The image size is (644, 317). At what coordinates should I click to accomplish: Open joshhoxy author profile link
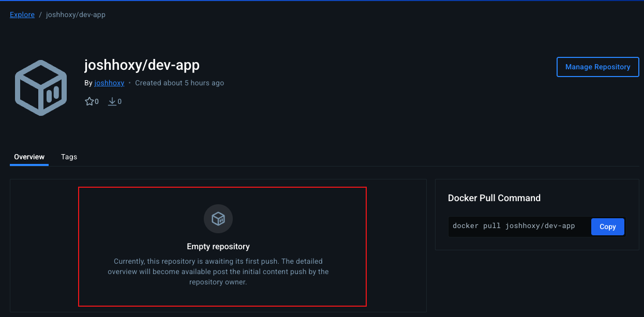(x=109, y=83)
